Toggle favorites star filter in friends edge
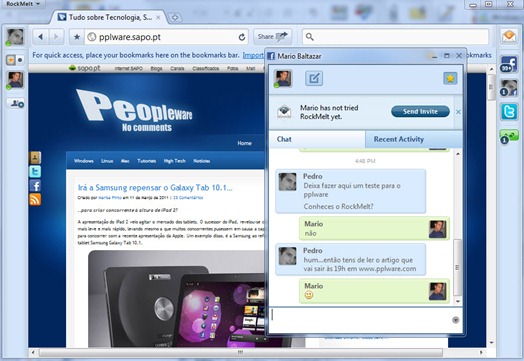This screenshot has height=361, width=524. (11, 60)
